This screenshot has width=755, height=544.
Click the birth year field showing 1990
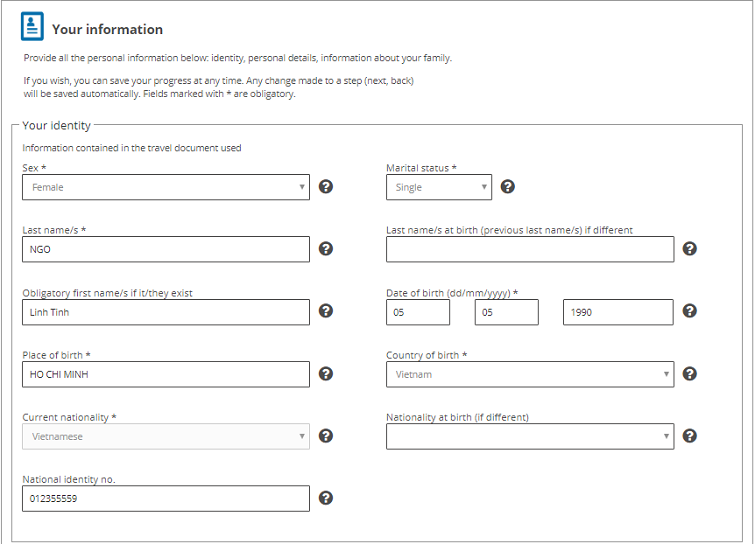coord(618,312)
